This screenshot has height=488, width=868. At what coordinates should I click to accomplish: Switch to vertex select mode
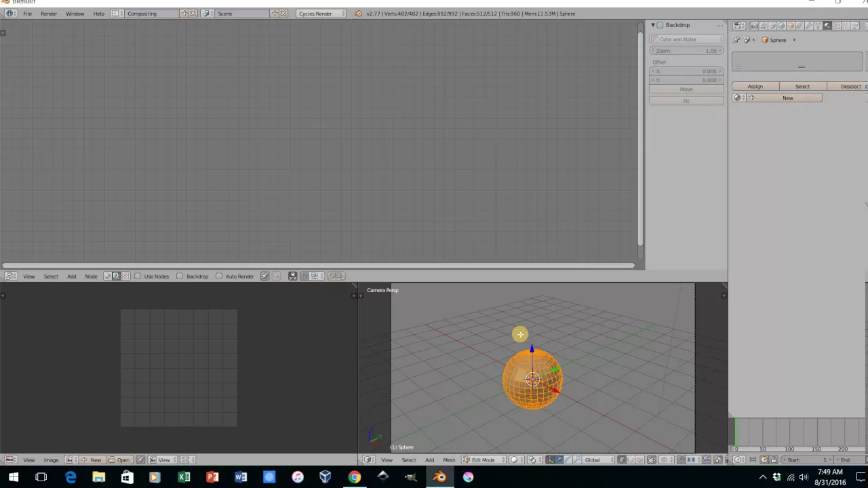point(622,460)
